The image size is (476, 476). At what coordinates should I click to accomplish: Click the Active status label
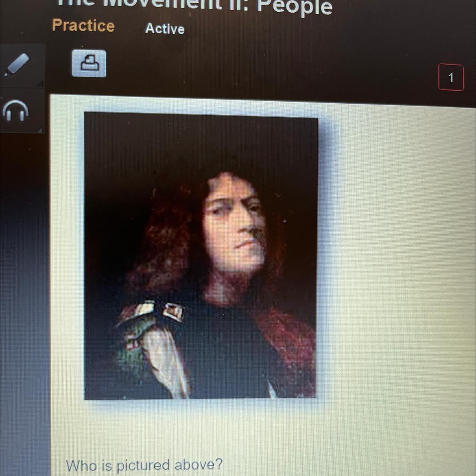click(165, 28)
